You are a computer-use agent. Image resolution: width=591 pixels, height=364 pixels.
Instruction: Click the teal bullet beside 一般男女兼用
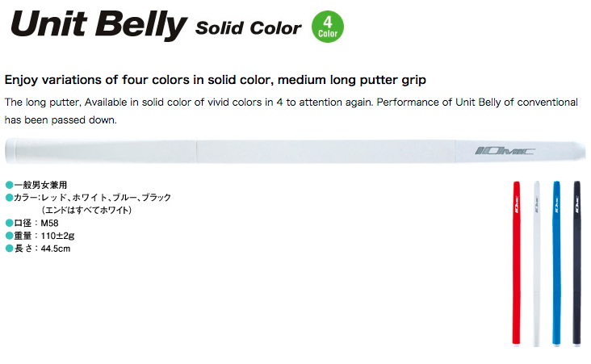pyautogui.click(x=10, y=185)
